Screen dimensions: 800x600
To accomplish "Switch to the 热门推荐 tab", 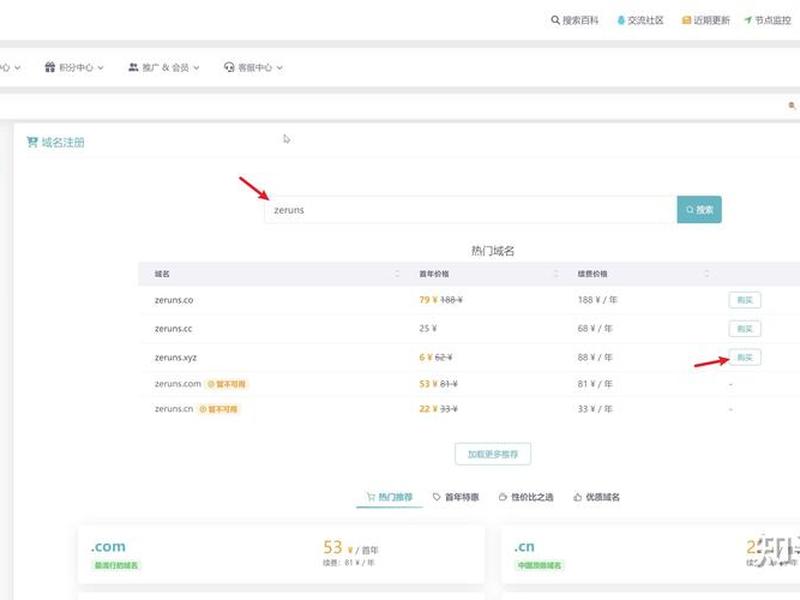I will (x=389, y=497).
